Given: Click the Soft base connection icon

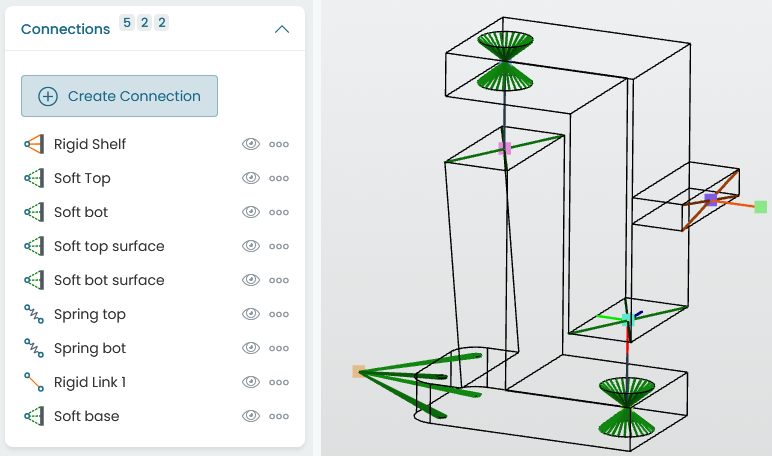Looking at the screenshot, I should point(34,416).
